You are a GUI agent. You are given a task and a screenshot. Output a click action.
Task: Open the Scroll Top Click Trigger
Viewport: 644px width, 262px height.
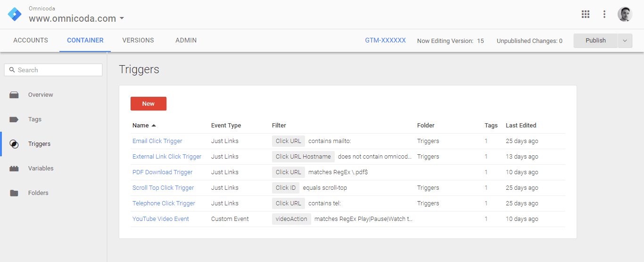tap(163, 188)
